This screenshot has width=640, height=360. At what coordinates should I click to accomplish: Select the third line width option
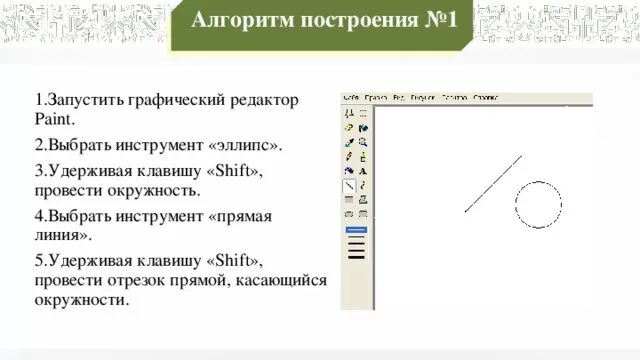pyautogui.click(x=356, y=244)
